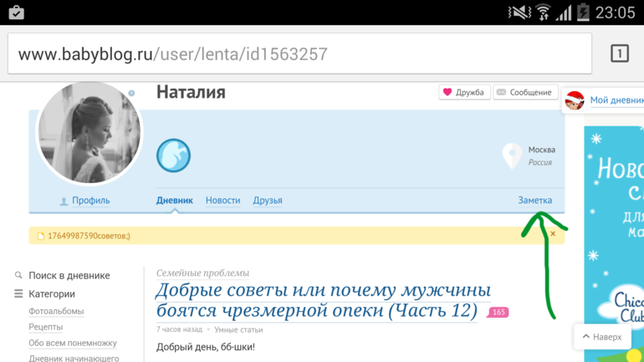
Task: Switch to the Друзья tab
Action: point(268,201)
